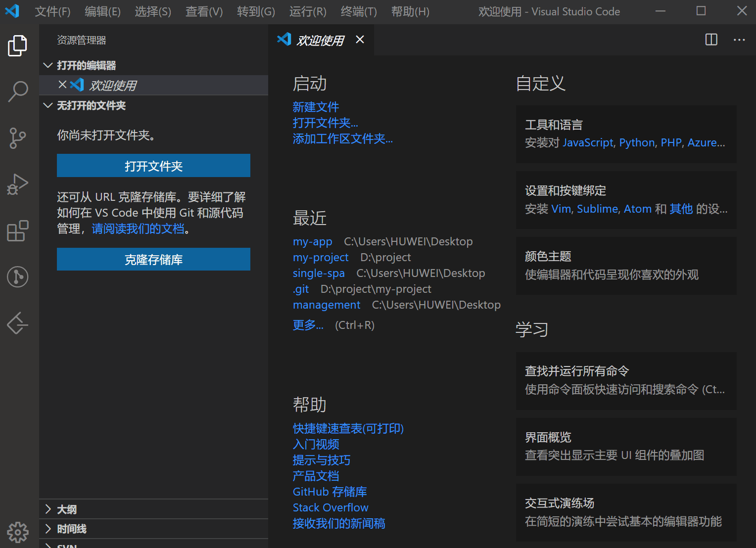
Task: Open the 转到(G) menu
Action: pos(256,11)
